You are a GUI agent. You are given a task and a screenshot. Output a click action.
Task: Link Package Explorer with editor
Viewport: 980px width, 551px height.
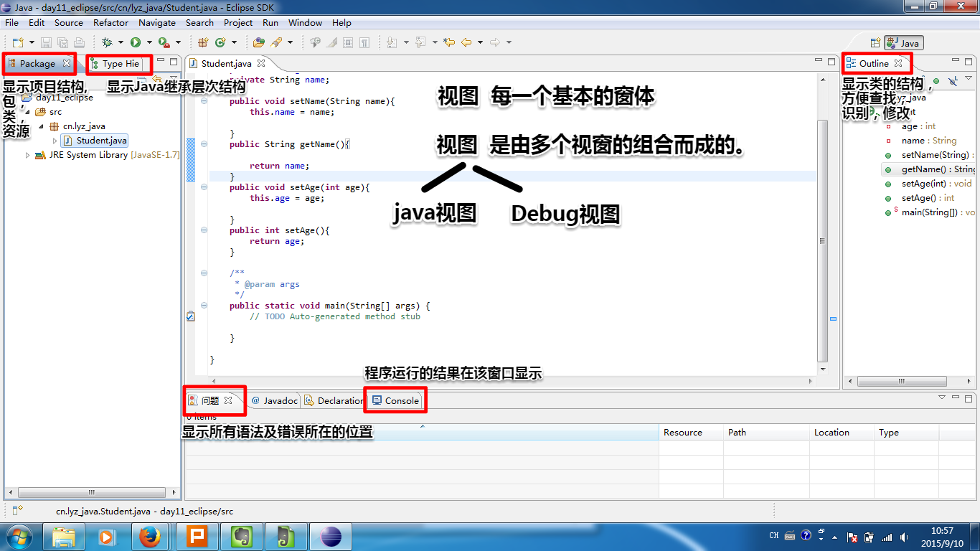pyautogui.click(x=157, y=78)
